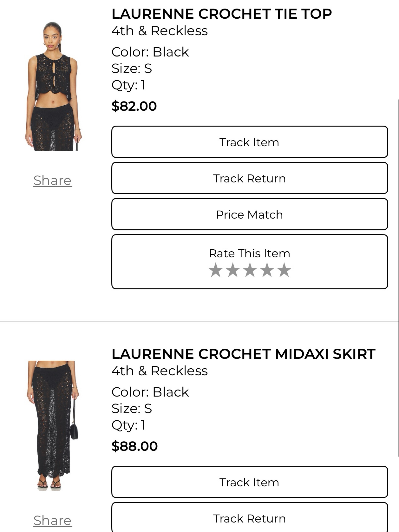Track Item for the crochet tie top
This screenshot has height=532, width=399.
pyautogui.click(x=250, y=142)
